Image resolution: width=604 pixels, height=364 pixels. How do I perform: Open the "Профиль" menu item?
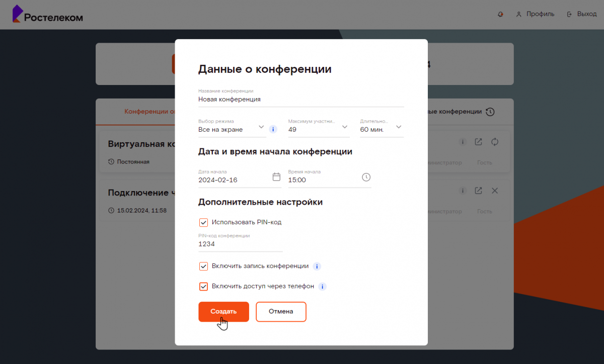click(535, 14)
